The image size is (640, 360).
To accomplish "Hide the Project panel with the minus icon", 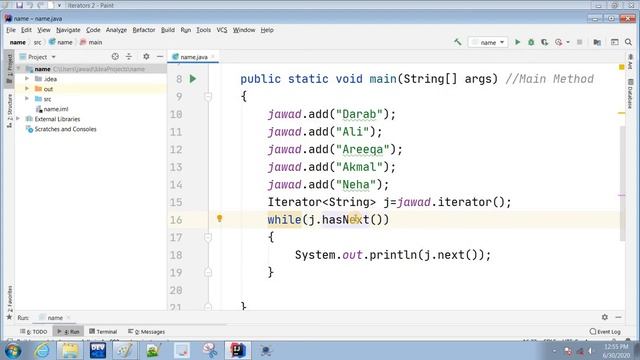I will pos(160,57).
